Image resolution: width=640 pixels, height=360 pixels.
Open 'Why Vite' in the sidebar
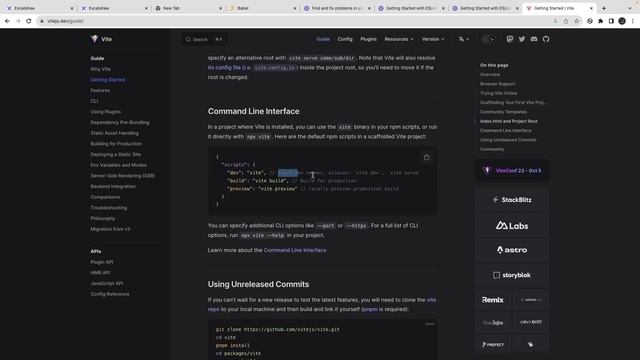pos(100,69)
